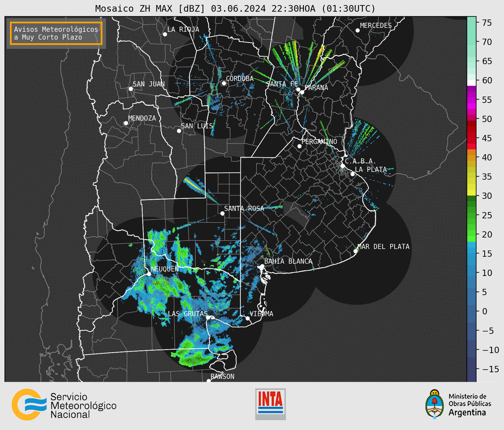Click the BAHÍA BLANCA label text
This screenshot has height=430, width=504.
tap(288, 261)
